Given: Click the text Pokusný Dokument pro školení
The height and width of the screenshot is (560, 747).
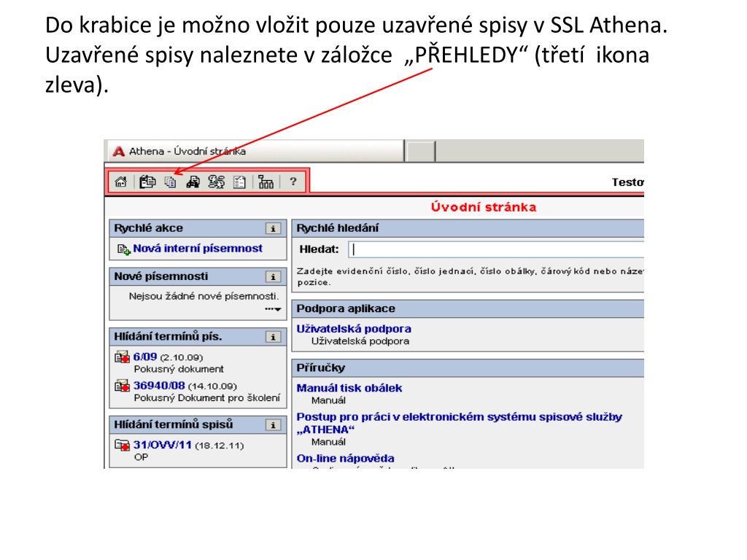Looking at the screenshot, I should (x=206, y=397).
